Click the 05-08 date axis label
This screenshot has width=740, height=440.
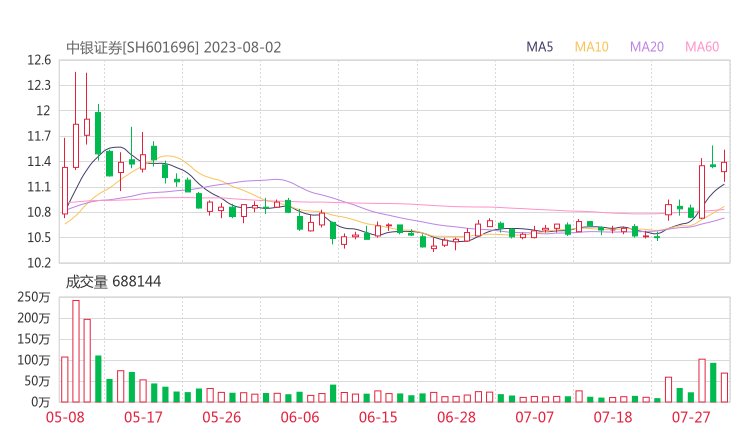[x=65, y=417]
